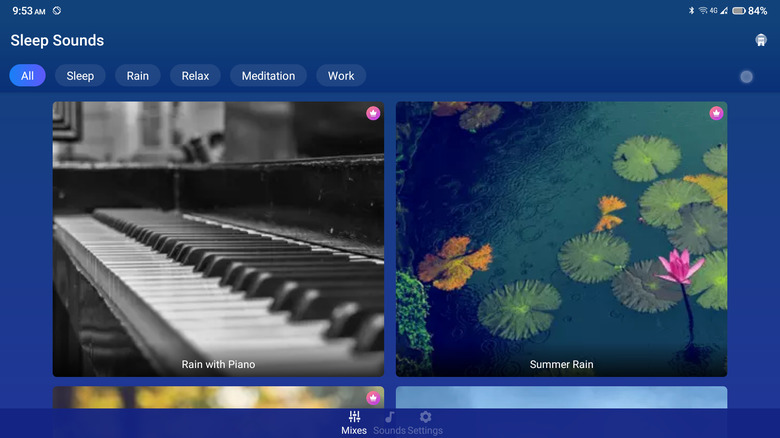Open the store icon beside Sleep Sounds title
The height and width of the screenshot is (438, 780).
761,40
